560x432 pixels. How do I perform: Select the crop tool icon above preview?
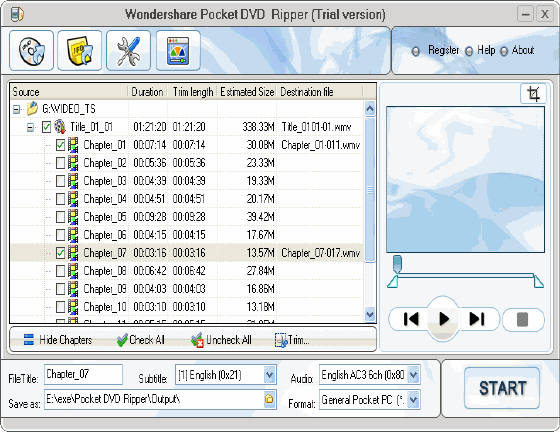click(533, 94)
